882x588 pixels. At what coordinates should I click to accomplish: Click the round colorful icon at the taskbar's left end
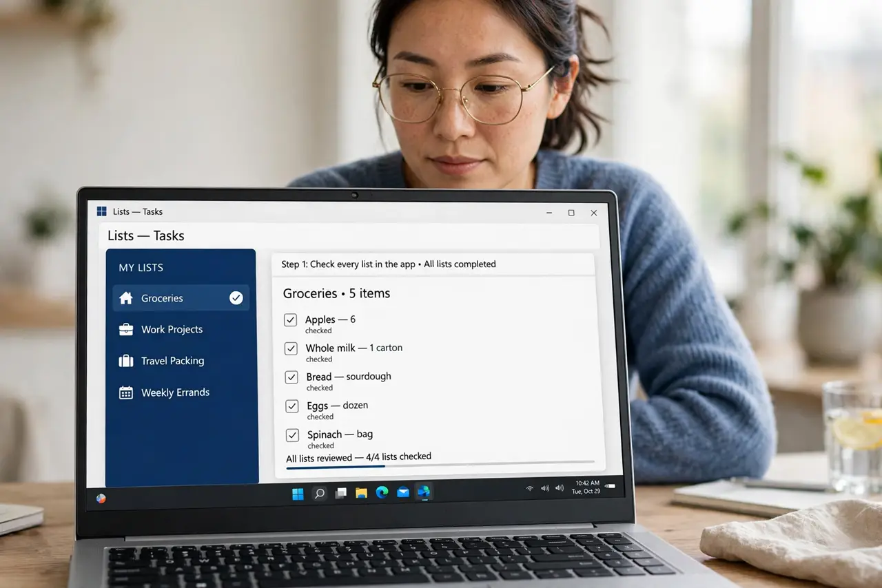point(101,498)
